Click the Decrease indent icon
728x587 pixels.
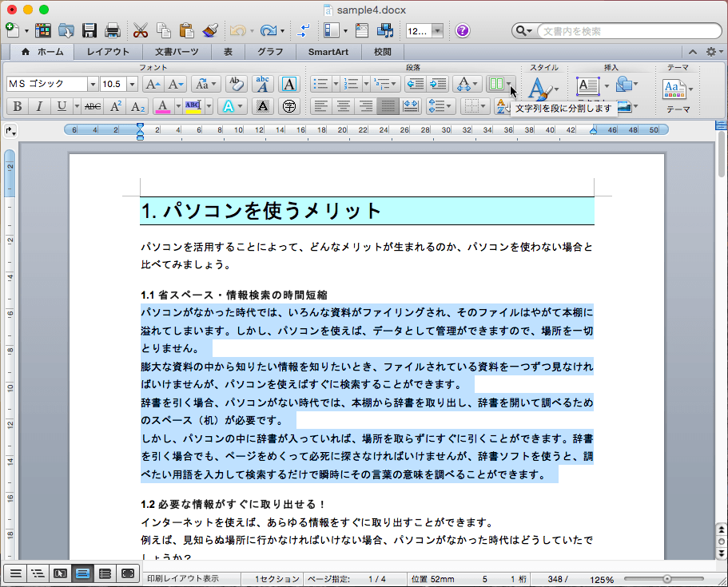415,84
